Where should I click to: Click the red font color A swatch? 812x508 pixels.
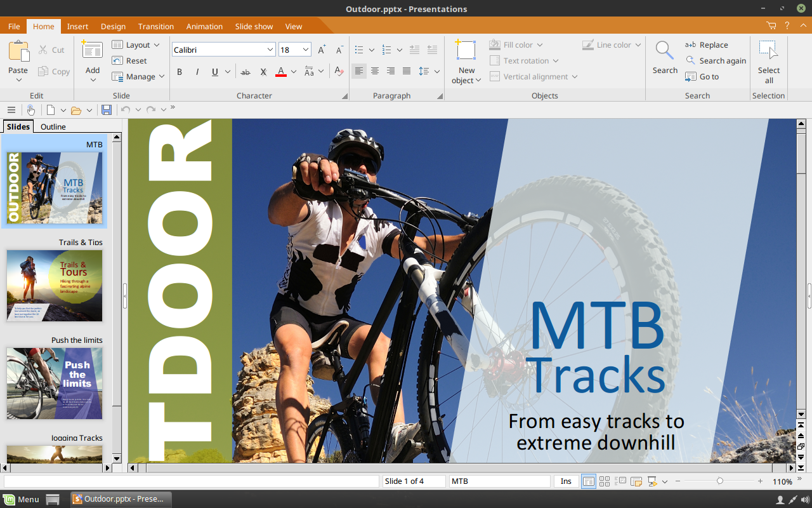281,72
